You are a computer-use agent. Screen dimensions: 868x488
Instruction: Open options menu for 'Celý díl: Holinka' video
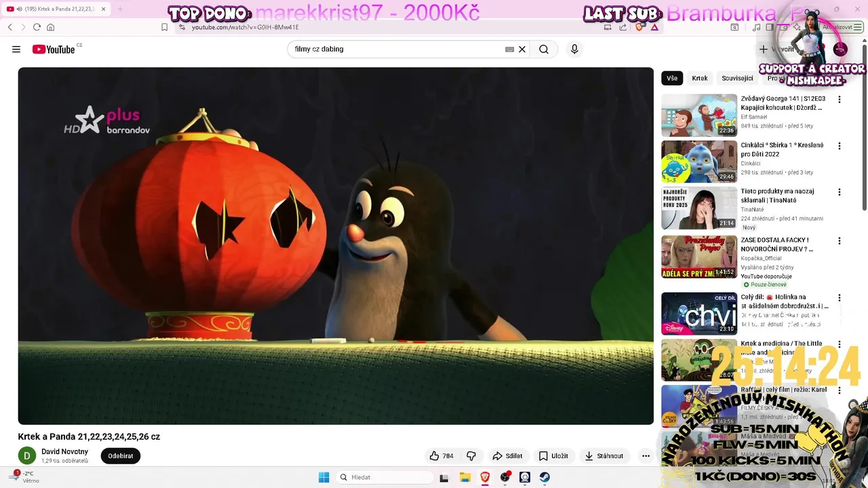(840, 298)
